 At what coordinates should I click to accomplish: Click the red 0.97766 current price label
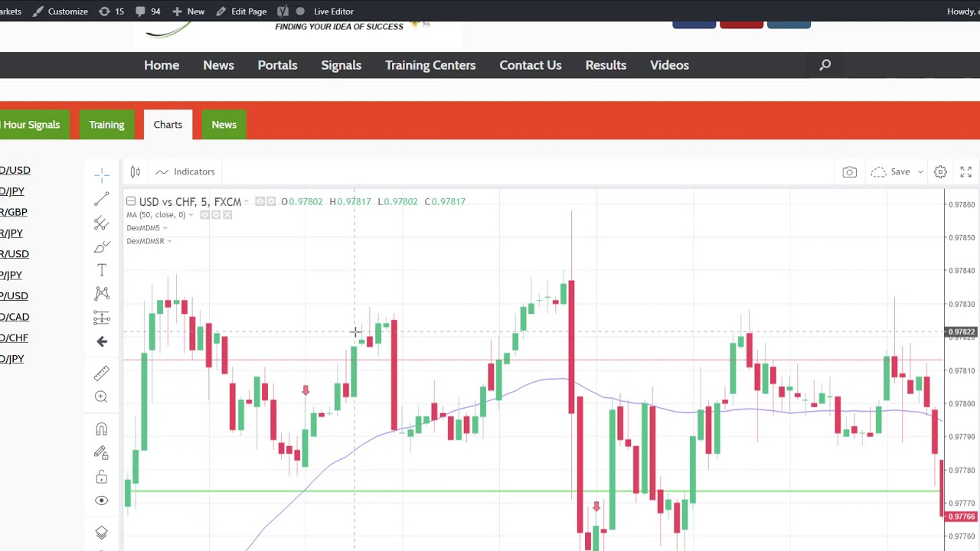tap(961, 517)
